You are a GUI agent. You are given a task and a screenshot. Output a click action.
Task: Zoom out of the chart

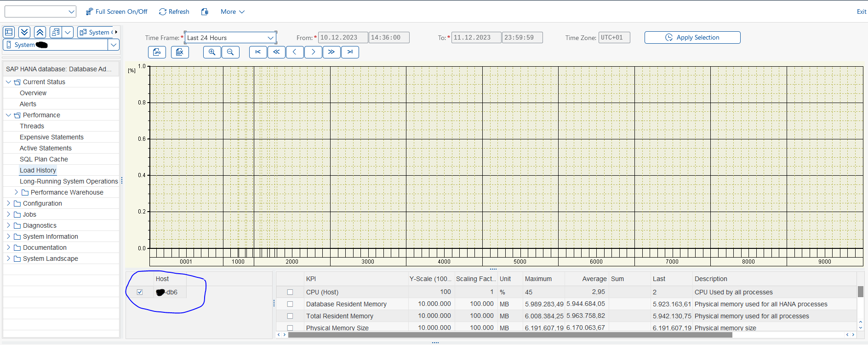tap(230, 52)
